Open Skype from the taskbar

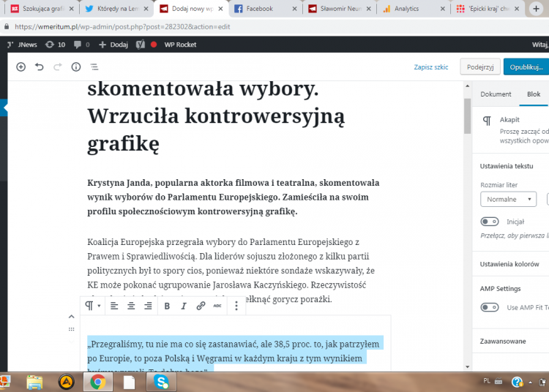pyautogui.click(x=161, y=381)
